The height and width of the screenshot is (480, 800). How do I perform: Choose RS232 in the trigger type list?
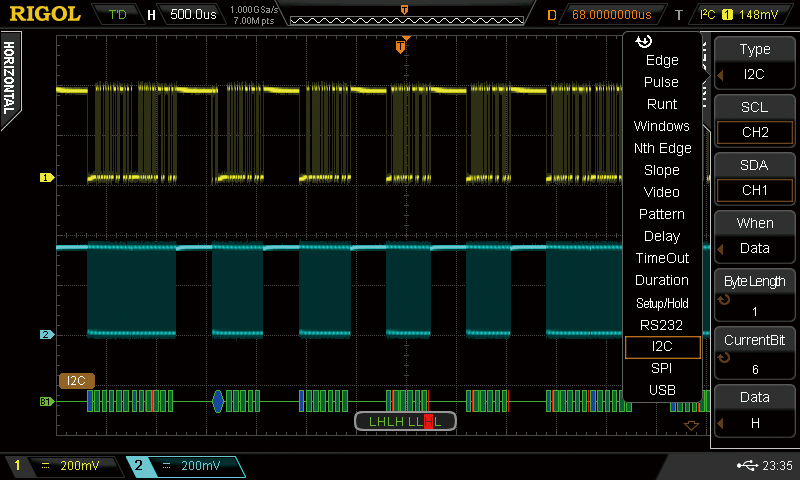point(662,324)
